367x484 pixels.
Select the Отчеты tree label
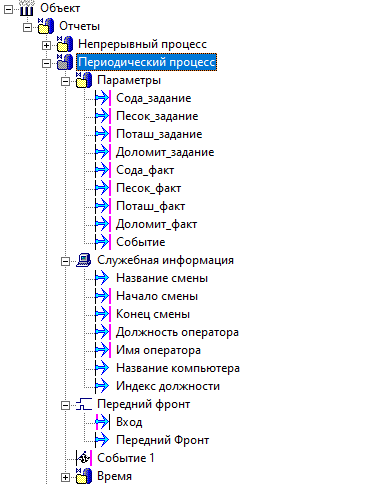[79, 26]
